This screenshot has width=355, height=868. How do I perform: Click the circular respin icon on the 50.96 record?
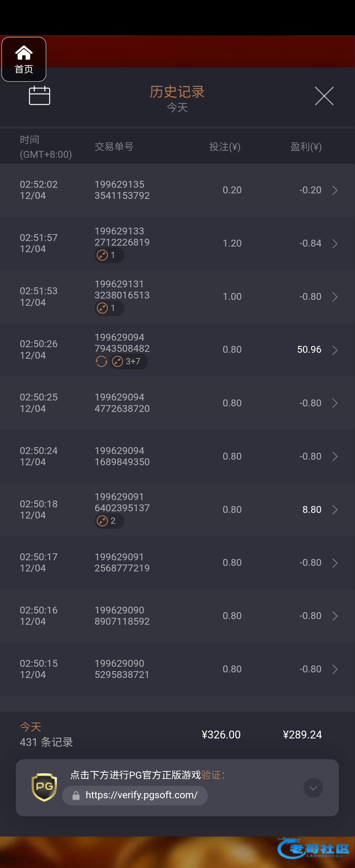coord(101,361)
